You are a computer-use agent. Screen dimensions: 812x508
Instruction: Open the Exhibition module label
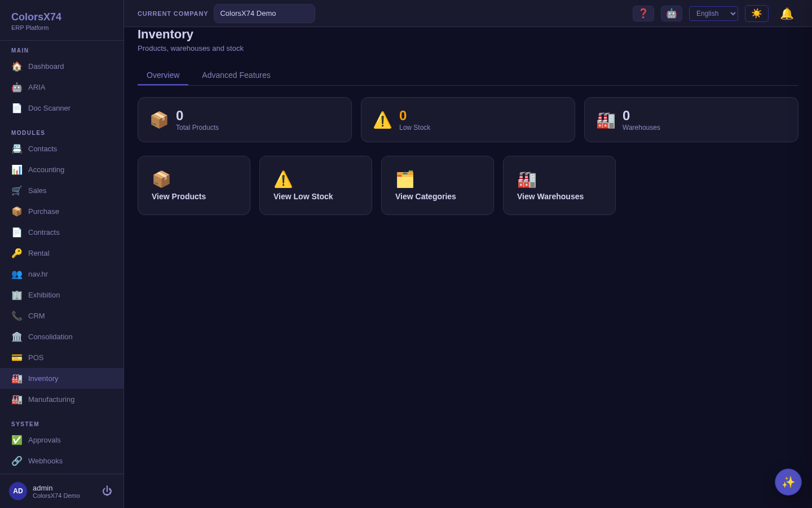click(x=44, y=295)
